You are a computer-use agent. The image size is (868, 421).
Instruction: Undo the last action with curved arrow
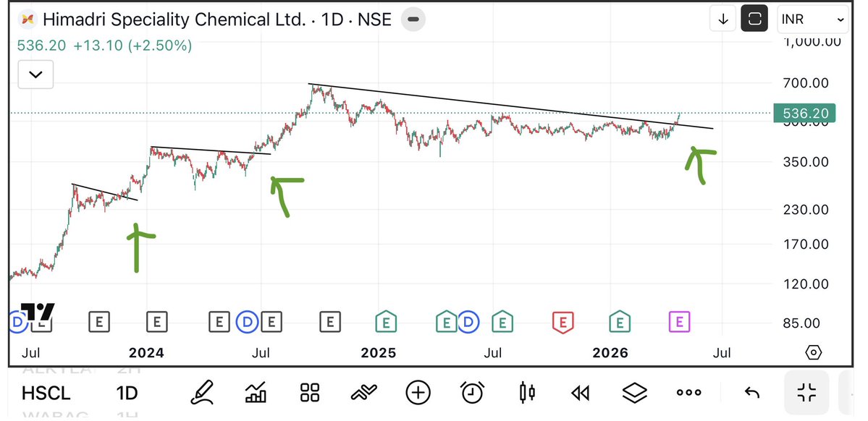[751, 393]
